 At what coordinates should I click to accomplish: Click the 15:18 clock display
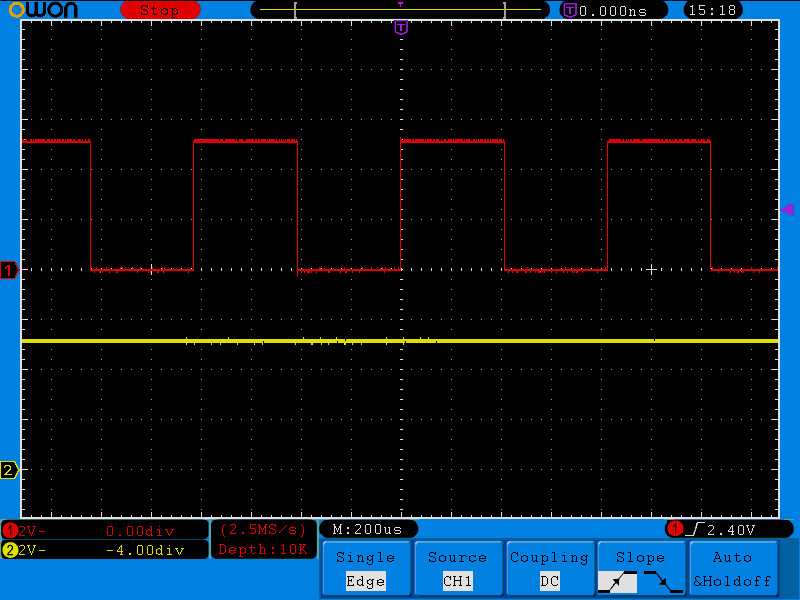712,10
